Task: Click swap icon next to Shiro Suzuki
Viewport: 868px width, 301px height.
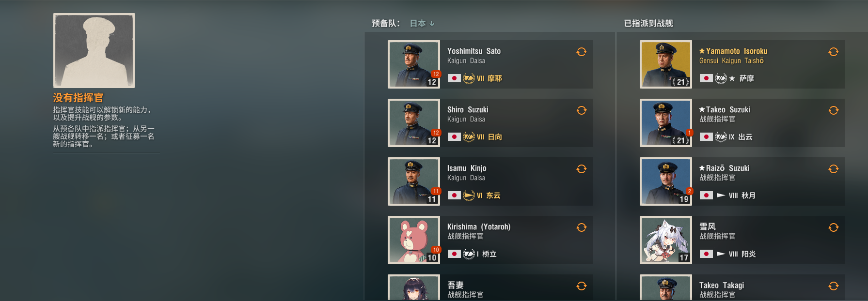Action: 582,110
